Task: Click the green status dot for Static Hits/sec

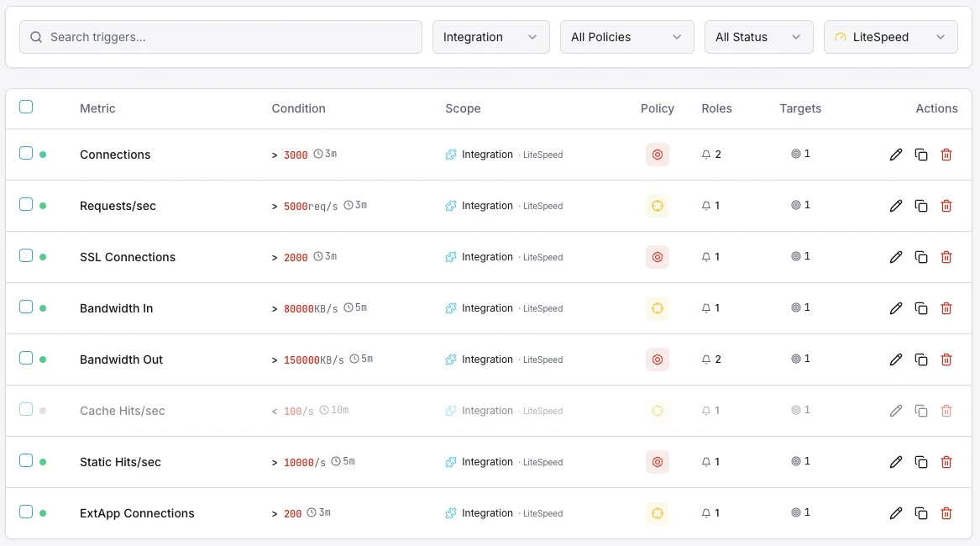Action: pyautogui.click(x=43, y=462)
